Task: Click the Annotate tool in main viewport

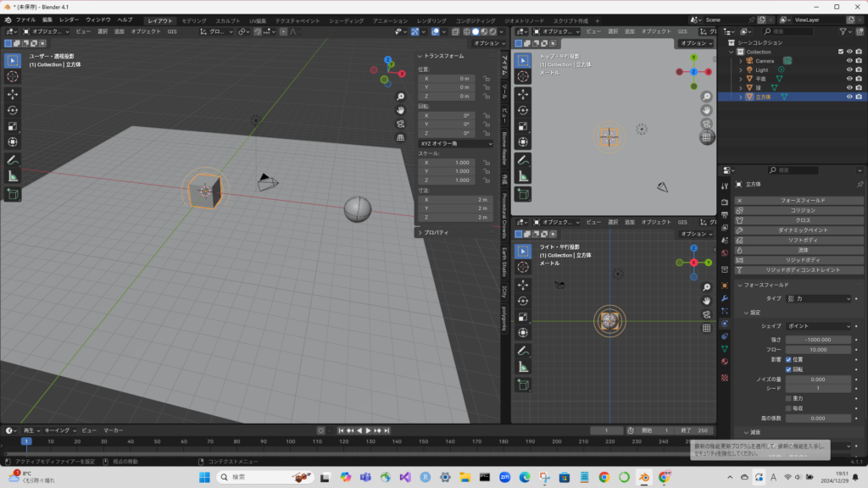Action: [13, 159]
